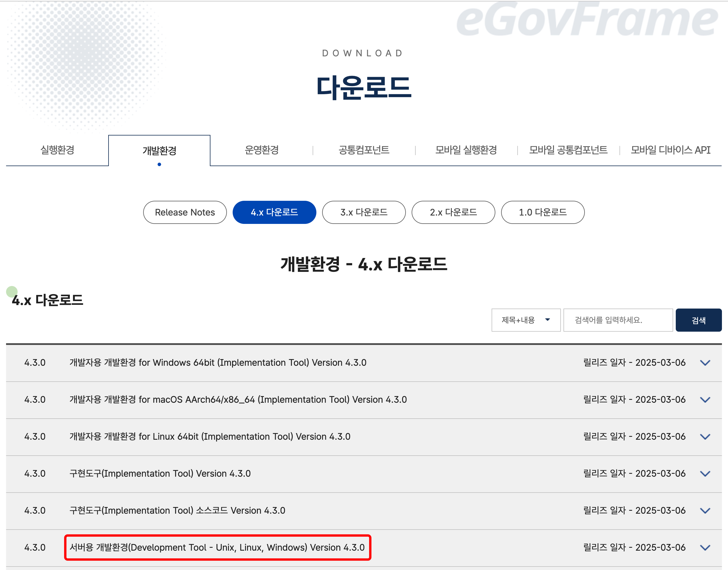Screen dimensions: 728x570
Task: Open the 공통컴포넌트 tab
Action: coord(364,150)
